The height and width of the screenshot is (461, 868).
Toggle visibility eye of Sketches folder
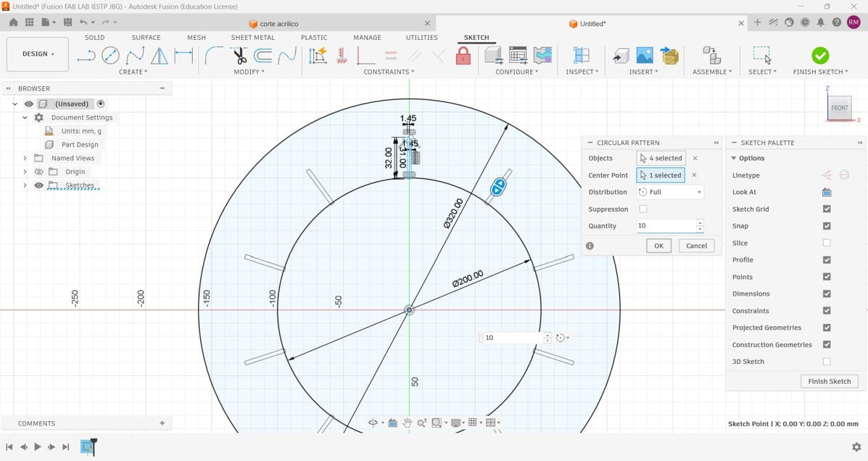tap(38, 186)
